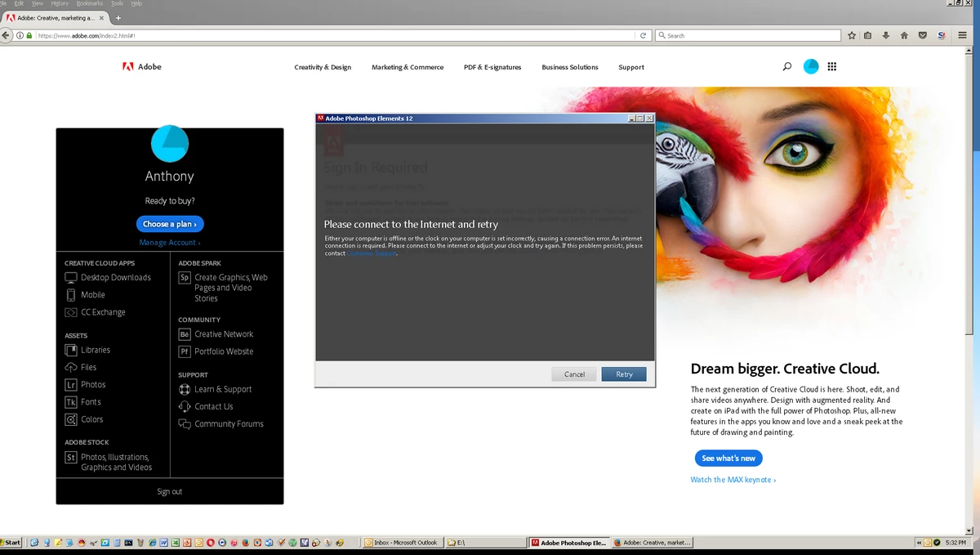The height and width of the screenshot is (555, 980).
Task: Click the Lr Photos icon
Action: pos(71,385)
